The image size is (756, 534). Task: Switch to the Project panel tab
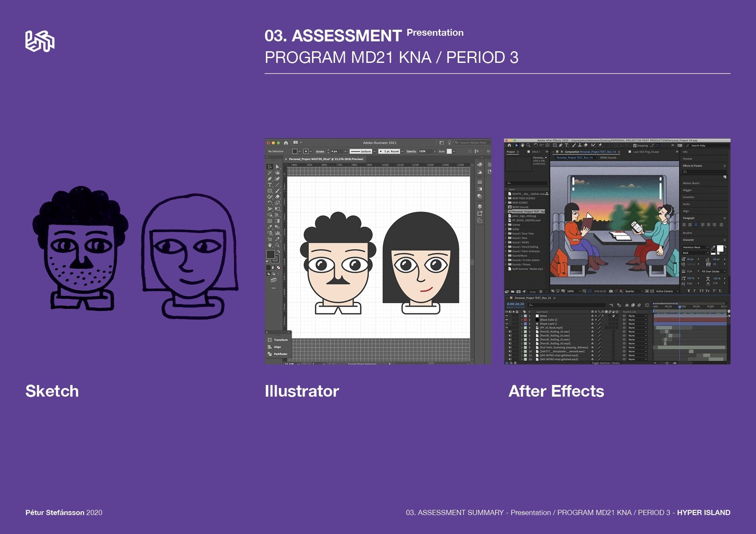tap(511, 152)
